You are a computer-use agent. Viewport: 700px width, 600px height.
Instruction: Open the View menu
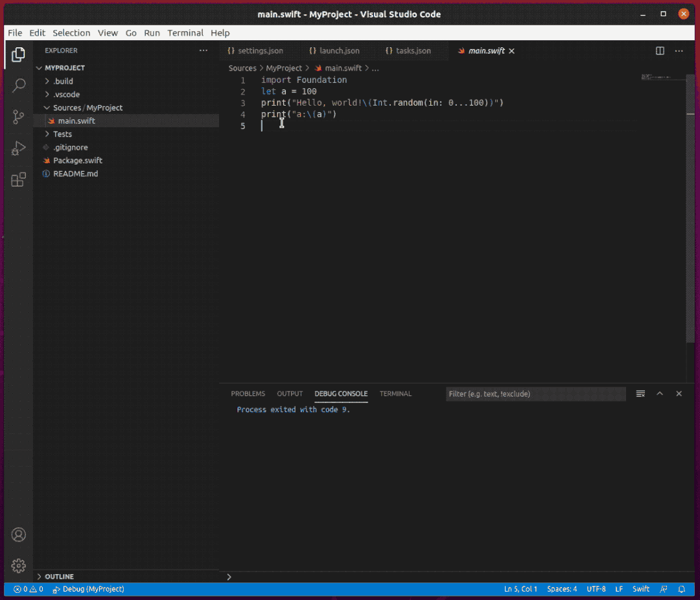(108, 32)
